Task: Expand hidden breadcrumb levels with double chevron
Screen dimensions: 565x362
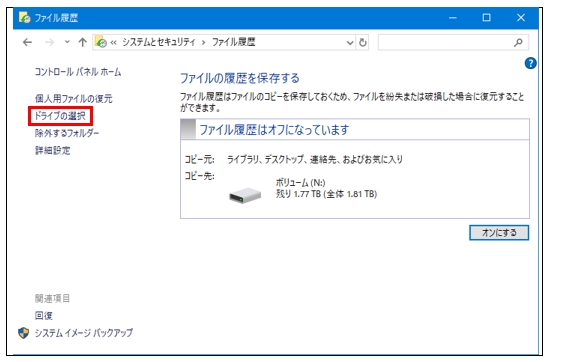Action: pyautogui.click(x=114, y=43)
